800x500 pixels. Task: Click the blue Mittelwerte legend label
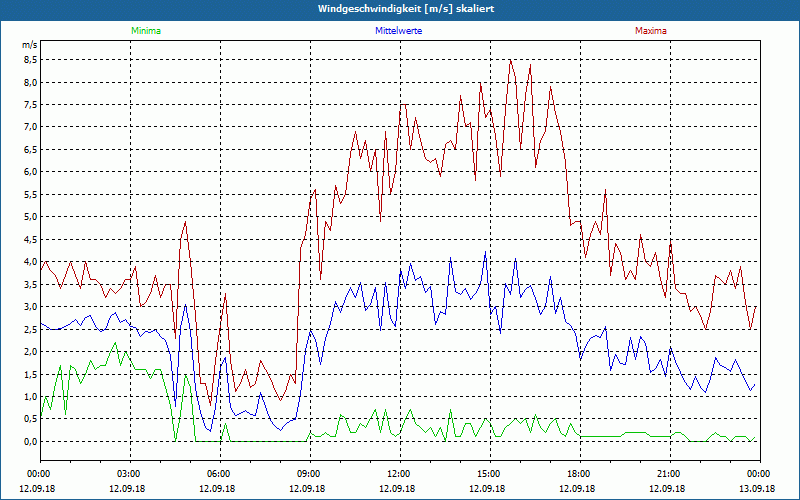coord(398,31)
